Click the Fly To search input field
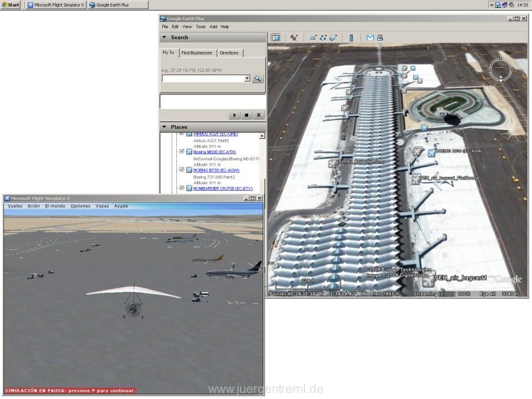Screen dimensions: 532x399 (x=203, y=78)
